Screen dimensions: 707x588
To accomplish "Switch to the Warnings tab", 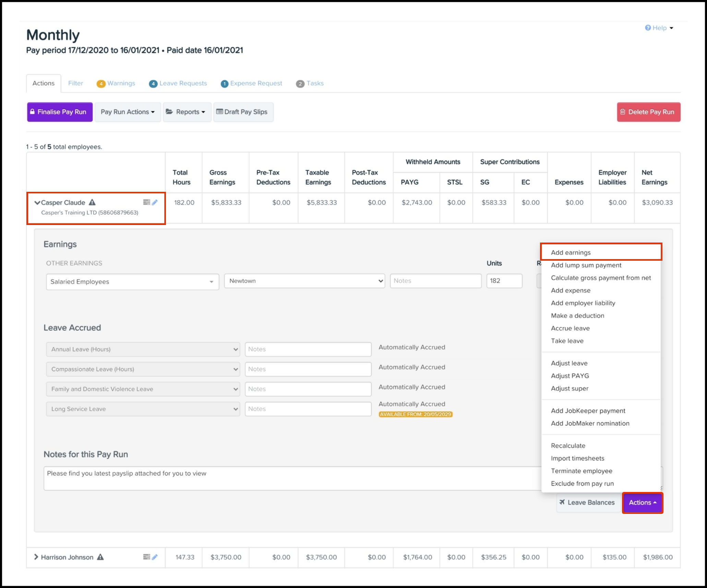I will click(x=121, y=83).
